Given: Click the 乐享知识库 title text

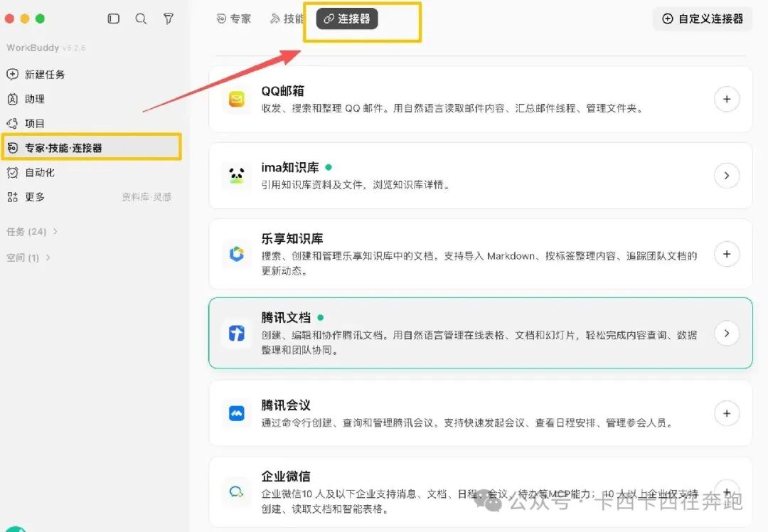Looking at the screenshot, I should click(292, 238).
